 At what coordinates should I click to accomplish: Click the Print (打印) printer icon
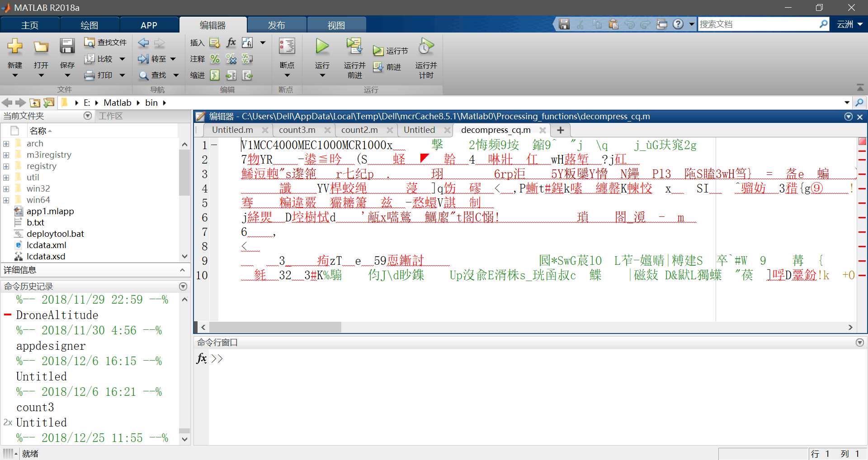[x=90, y=75]
